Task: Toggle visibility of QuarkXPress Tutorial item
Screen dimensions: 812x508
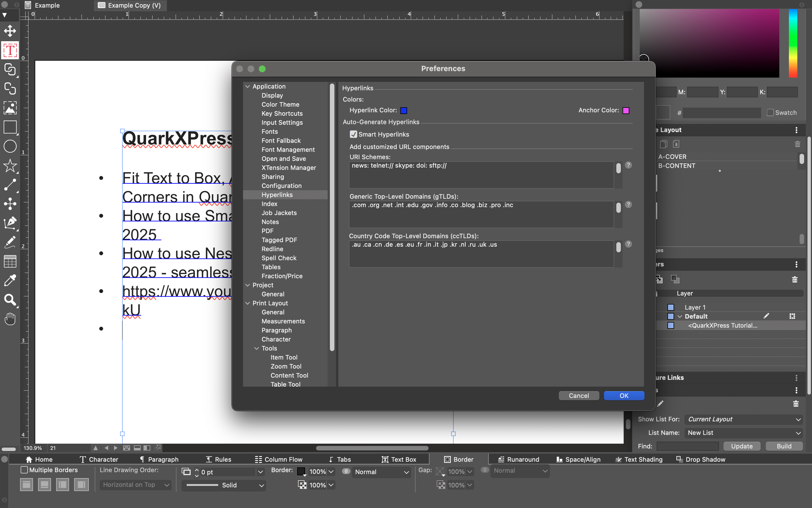Action: (671, 325)
